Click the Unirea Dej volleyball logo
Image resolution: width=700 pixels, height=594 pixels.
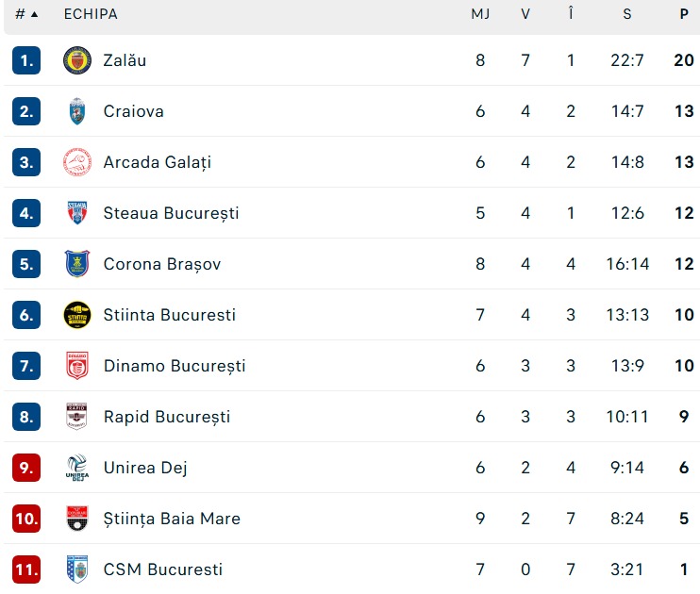pyautogui.click(x=77, y=468)
